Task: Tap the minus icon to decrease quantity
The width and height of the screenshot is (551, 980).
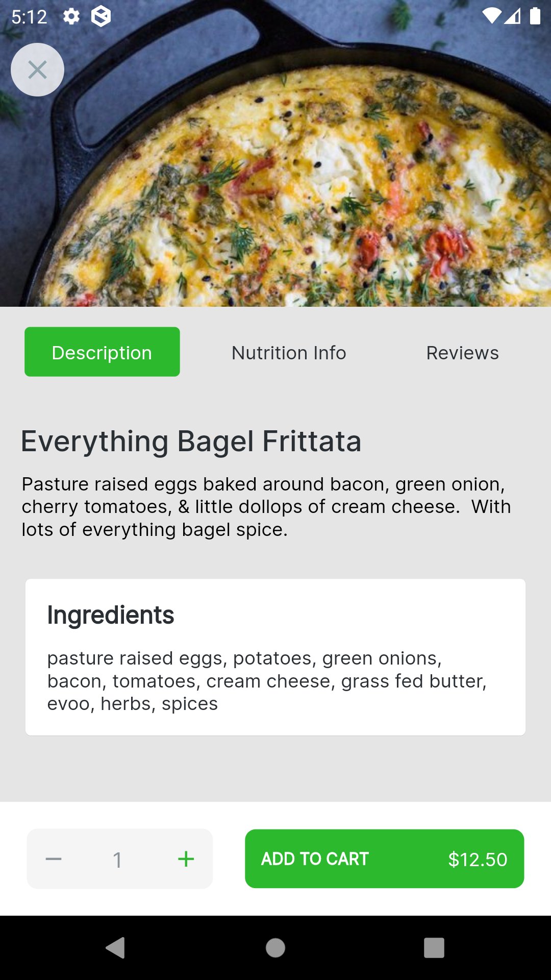Action: point(54,859)
